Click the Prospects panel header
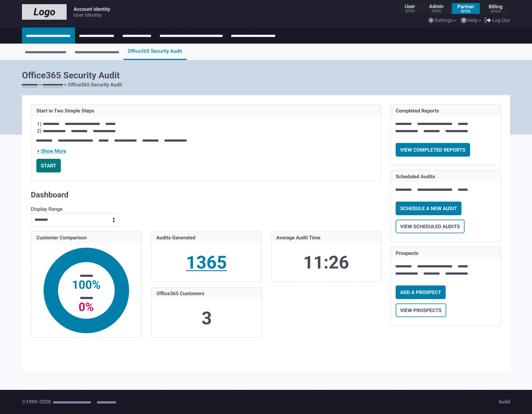This screenshot has height=414, width=532. pos(445,253)
